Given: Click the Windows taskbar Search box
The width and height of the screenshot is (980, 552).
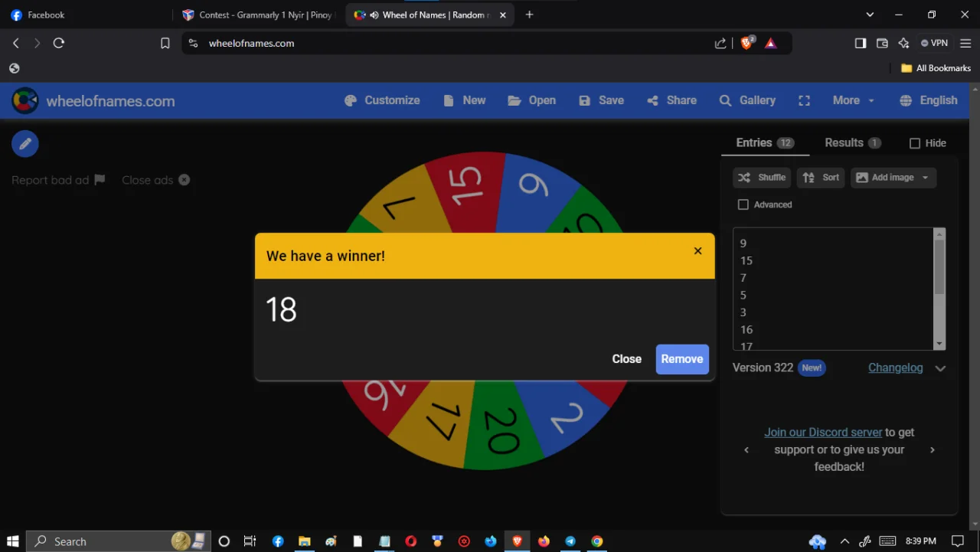Looking at the screenshot, I should click(x=119, y=541).
